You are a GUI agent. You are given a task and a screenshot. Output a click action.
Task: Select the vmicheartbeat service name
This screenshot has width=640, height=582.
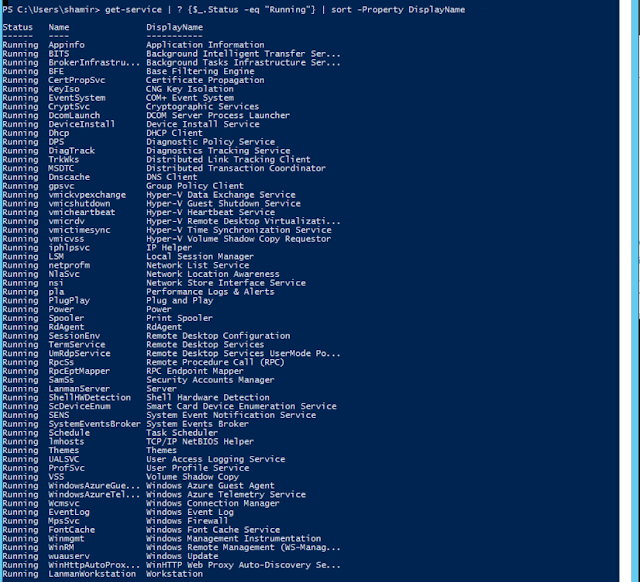pos(82,212)
